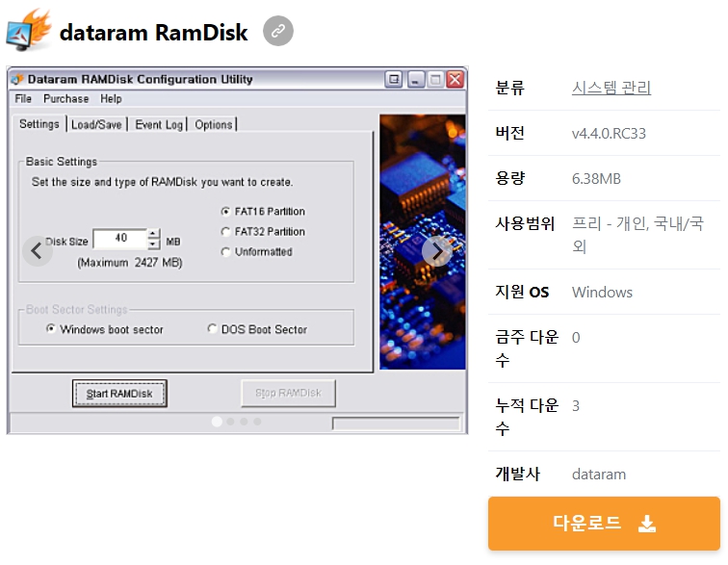Click the Stop RAMDisk button
The height and width of the screenshot is (565, 728).
288,394
